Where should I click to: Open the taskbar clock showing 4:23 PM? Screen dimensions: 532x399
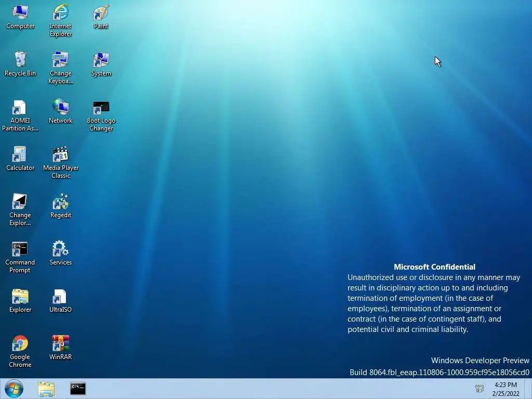pyautogui.click(x=506, y=389)
